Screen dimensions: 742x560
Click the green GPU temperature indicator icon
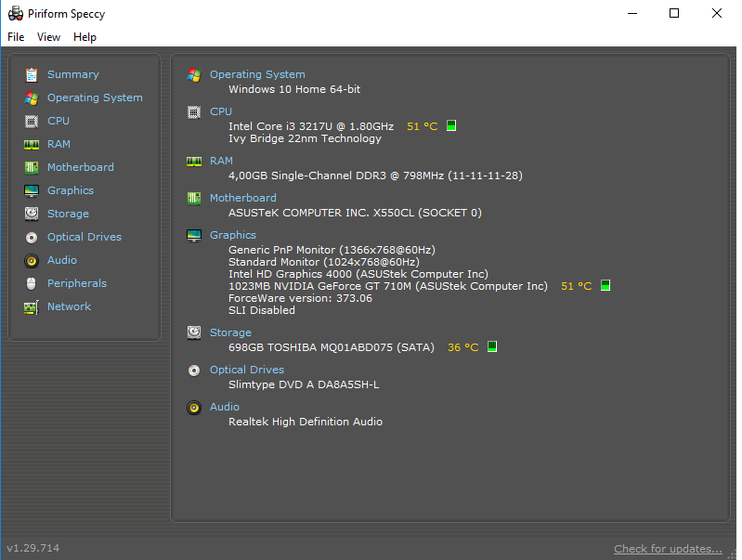605,285
